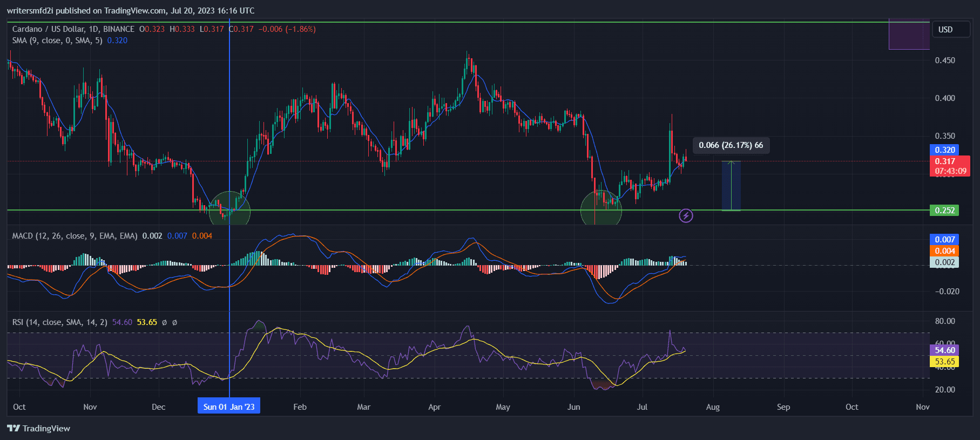The height and width of the screenshot is (440, 980).
Task: Click the green 0.252 support price label
Action: 944,211
